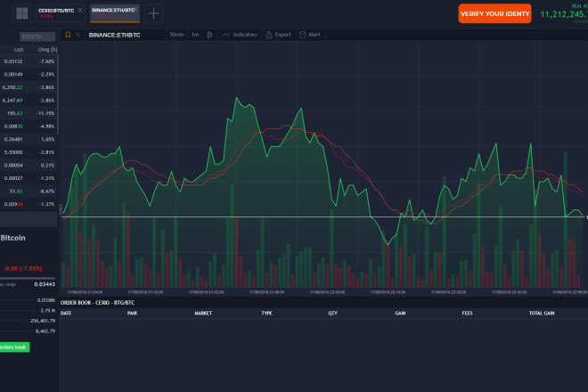Select watchlist row with last 6,250.22
The image size is (588, 392).
[x=29, y=87]
